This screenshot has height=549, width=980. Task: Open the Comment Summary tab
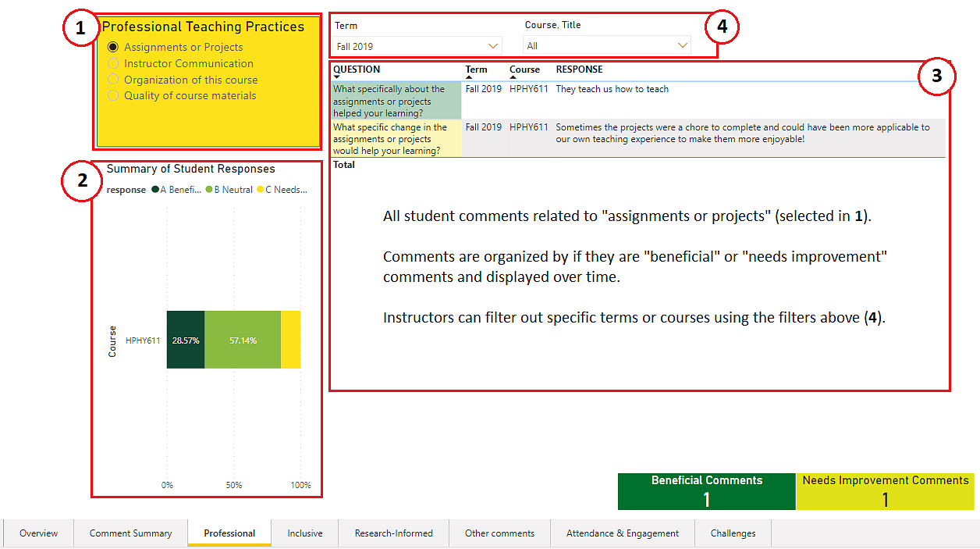pyautogui.click(x=130, y=533)
